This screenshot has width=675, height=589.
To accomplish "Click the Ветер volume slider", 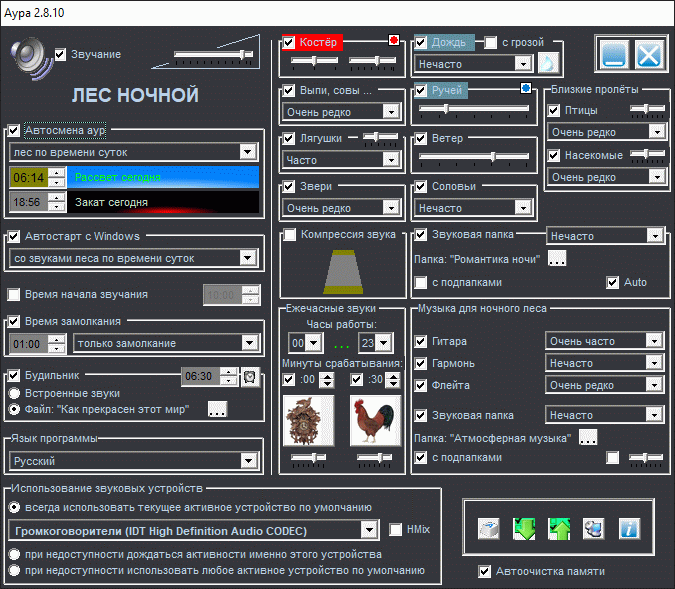I will (x=472, y=156).
